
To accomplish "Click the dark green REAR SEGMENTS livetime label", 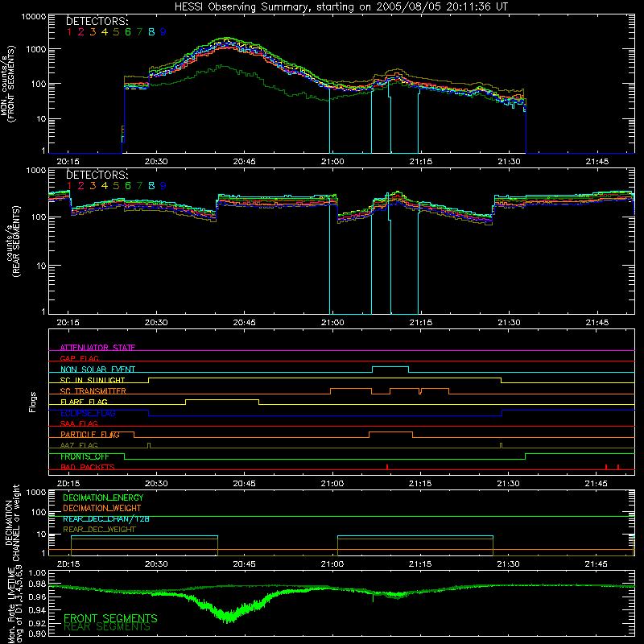I will [x=107, y=627].
